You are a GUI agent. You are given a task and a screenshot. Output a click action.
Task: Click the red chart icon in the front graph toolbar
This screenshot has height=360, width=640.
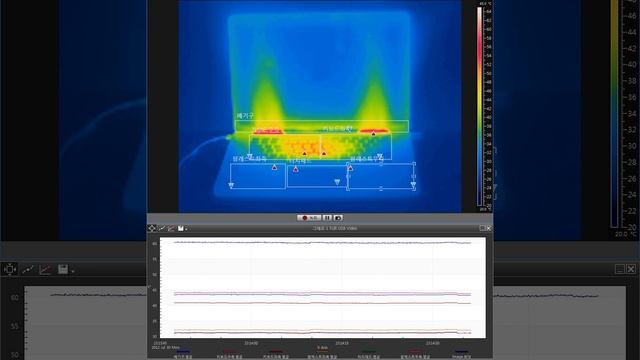171,228
